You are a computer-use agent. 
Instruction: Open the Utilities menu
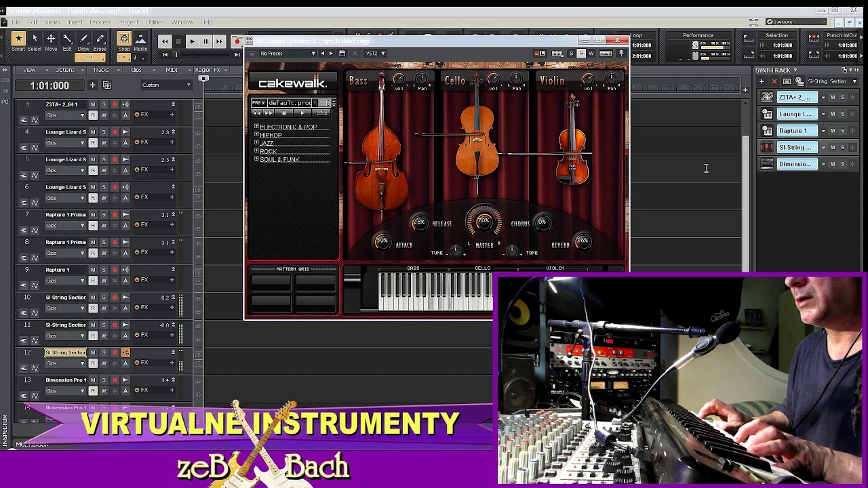(155, 22)
